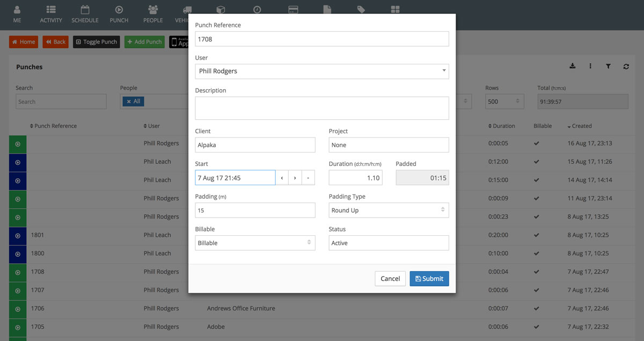The height and width of the screenshot is (341, 644).
Task: Click the Project field showing None
Action: point(389,145)
